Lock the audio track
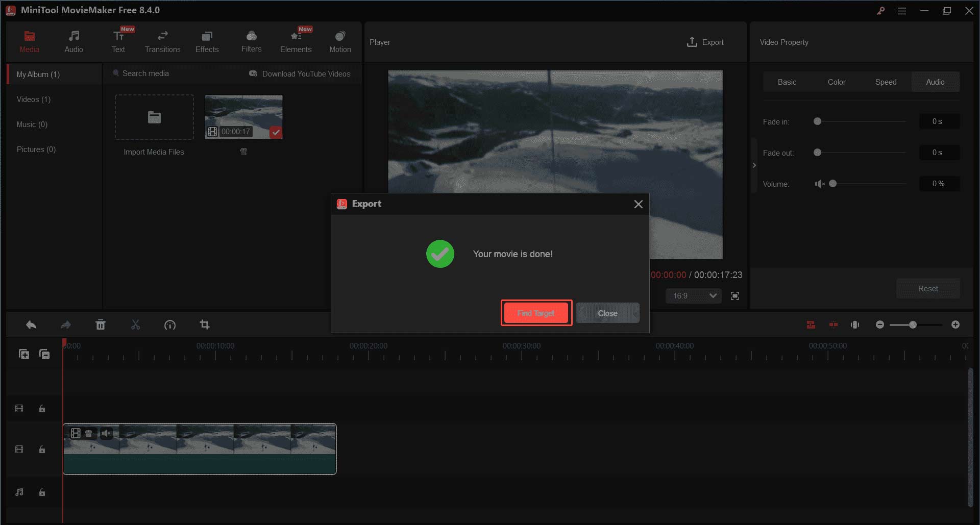Screen dimensions: 980x525 41,492
